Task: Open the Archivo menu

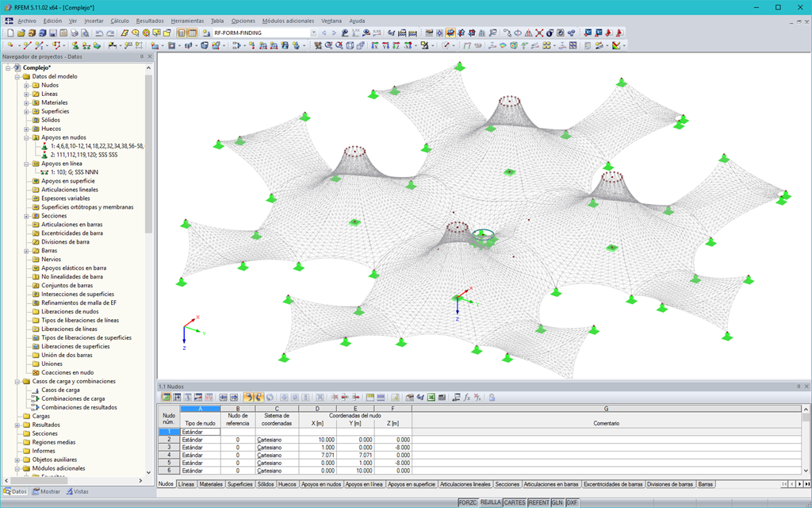Action: pos(27,21)
